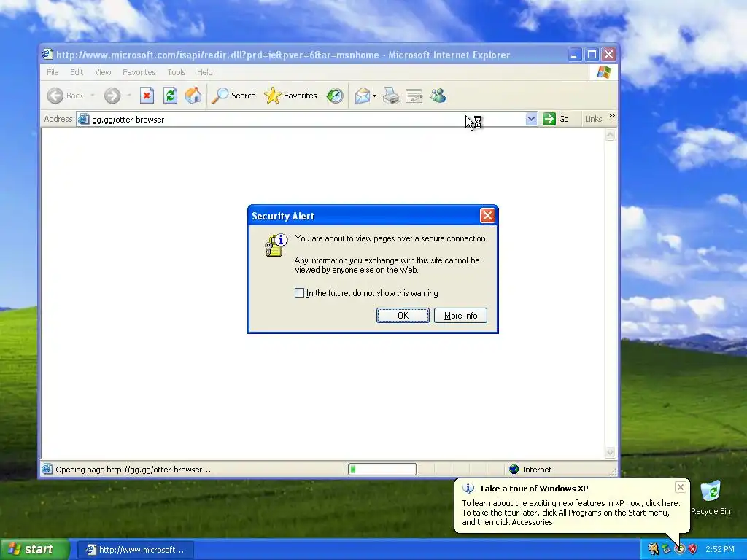Click the scrollbar down arrow
747x560 pixels.
click(611, 452)
